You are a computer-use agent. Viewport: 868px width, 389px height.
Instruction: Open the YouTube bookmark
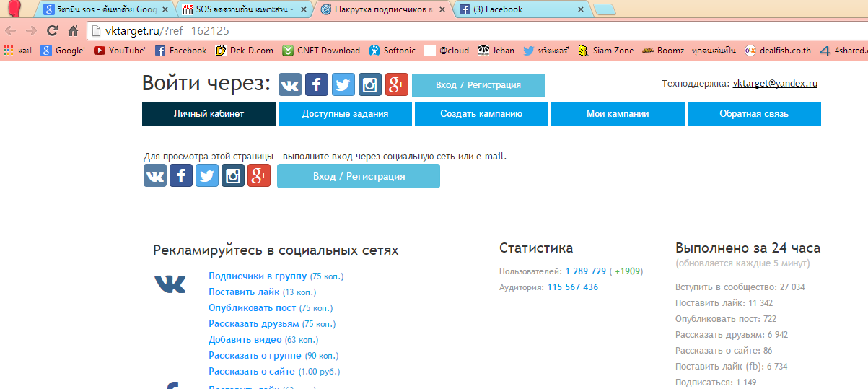[120, 51]
